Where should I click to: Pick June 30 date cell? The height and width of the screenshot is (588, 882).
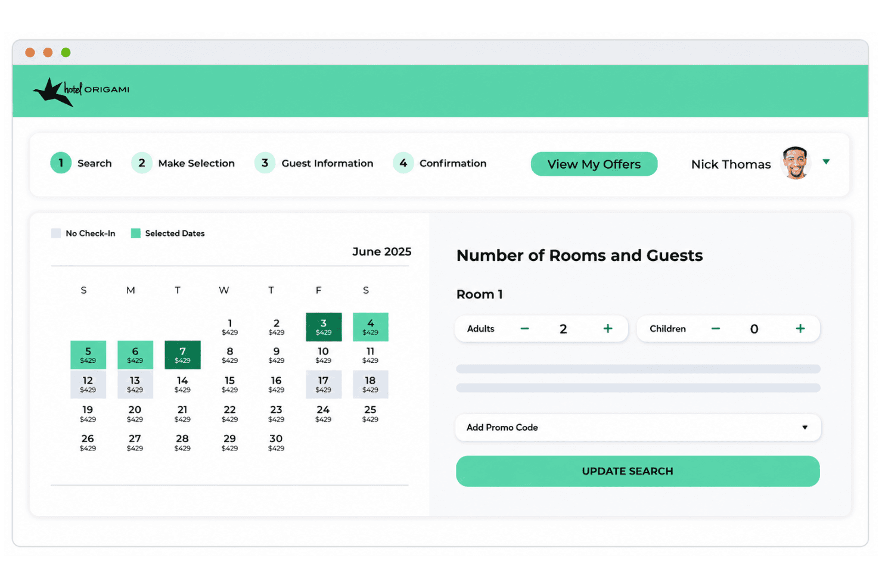point(277,442)
